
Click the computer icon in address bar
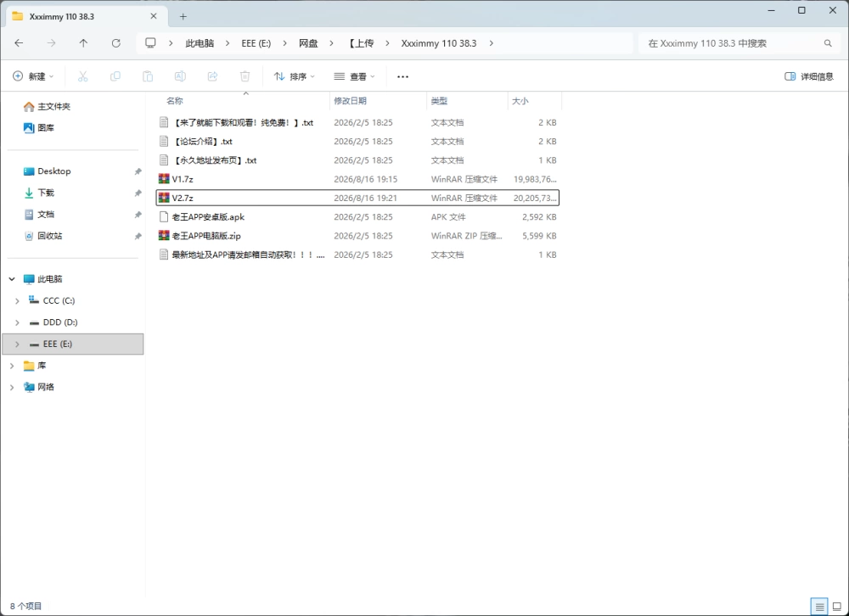(x=150, y=42)
